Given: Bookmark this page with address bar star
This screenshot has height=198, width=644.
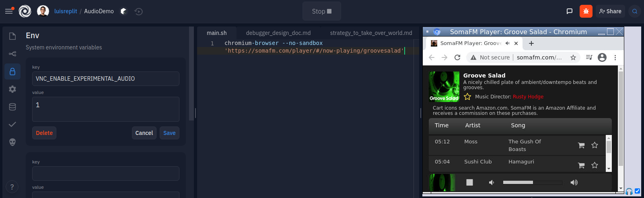Looking at the screenshot, I should 573,57.
